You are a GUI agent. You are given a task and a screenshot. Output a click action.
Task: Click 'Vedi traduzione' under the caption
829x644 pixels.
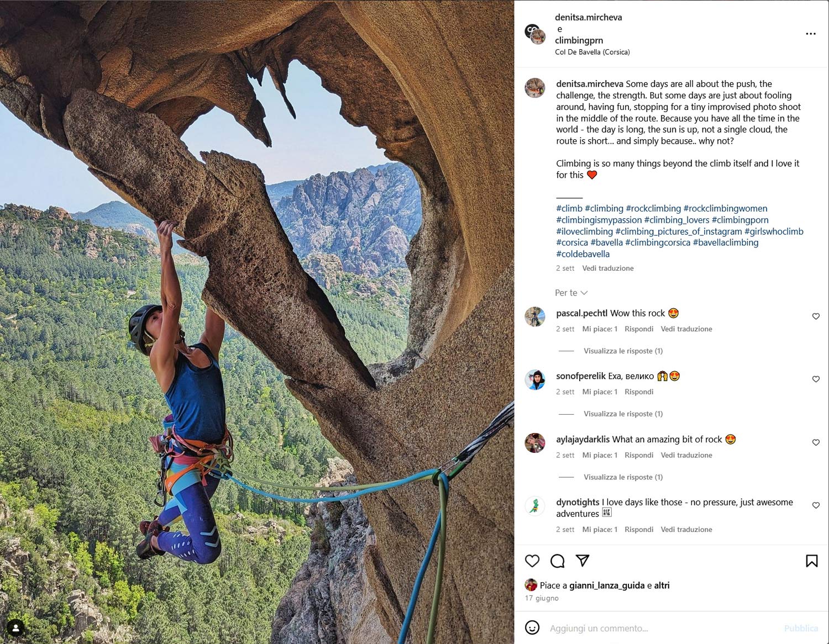pos(607,268)
